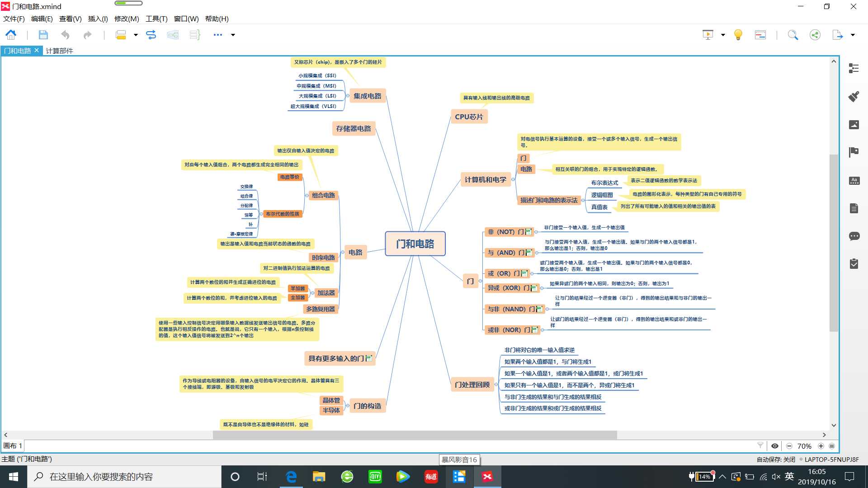The height and width of the screenshot is (488, 868).
Task: Close the 门和电路 tab
Action: [x=37, y=50]
